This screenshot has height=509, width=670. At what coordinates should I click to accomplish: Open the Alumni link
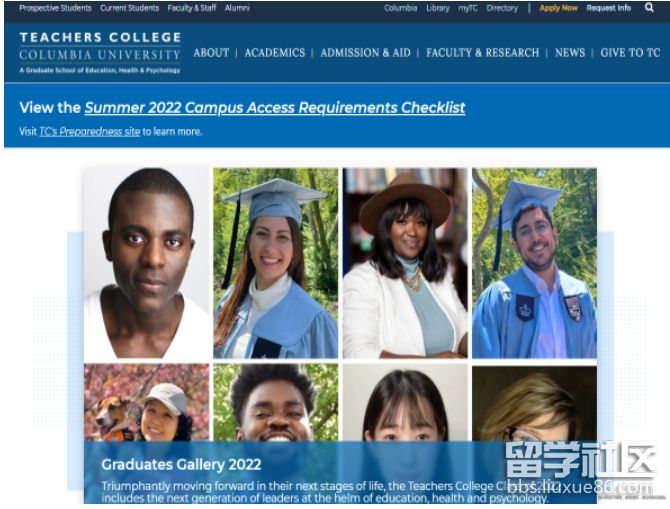click(237, 8)
